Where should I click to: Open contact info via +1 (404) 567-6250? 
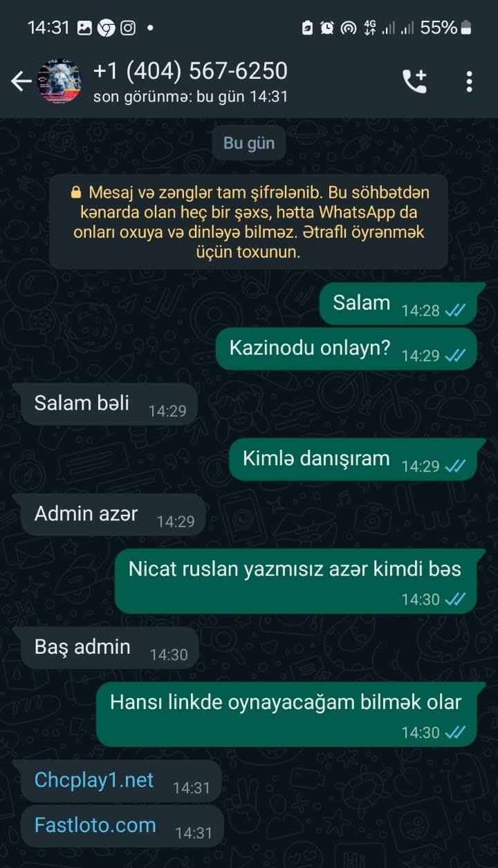[190, 70]
